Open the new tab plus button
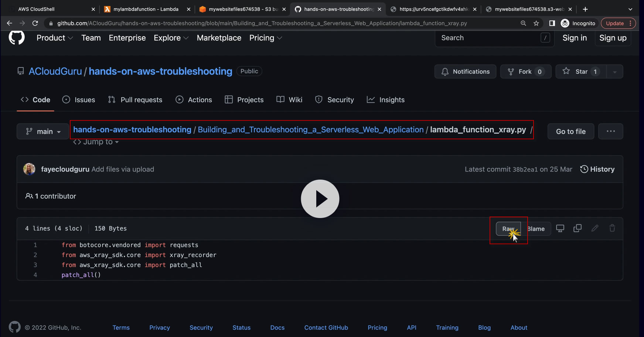Image resolution: width=644 pixels, height=337 pixels. point(585,9)
